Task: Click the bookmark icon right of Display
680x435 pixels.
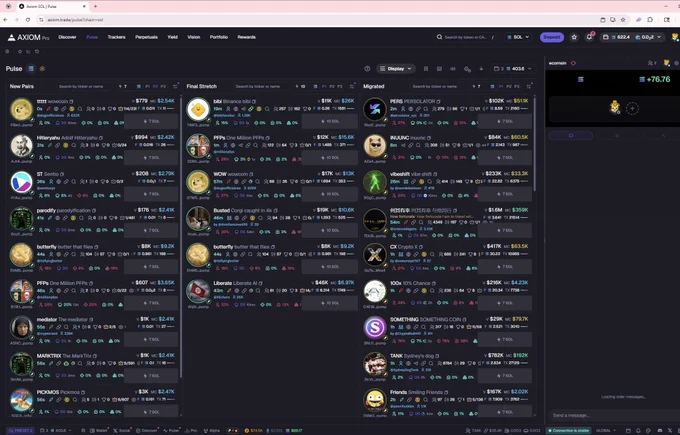Action: [426, 69]
